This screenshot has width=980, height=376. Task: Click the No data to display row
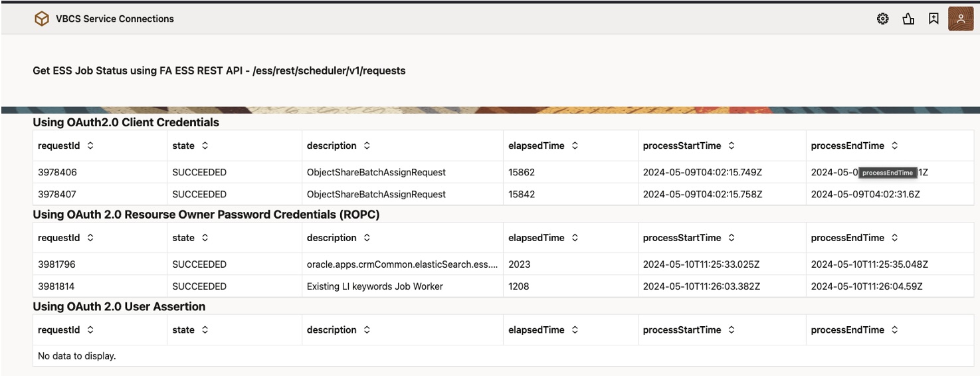pyautogui.click(x=77, y=356)
